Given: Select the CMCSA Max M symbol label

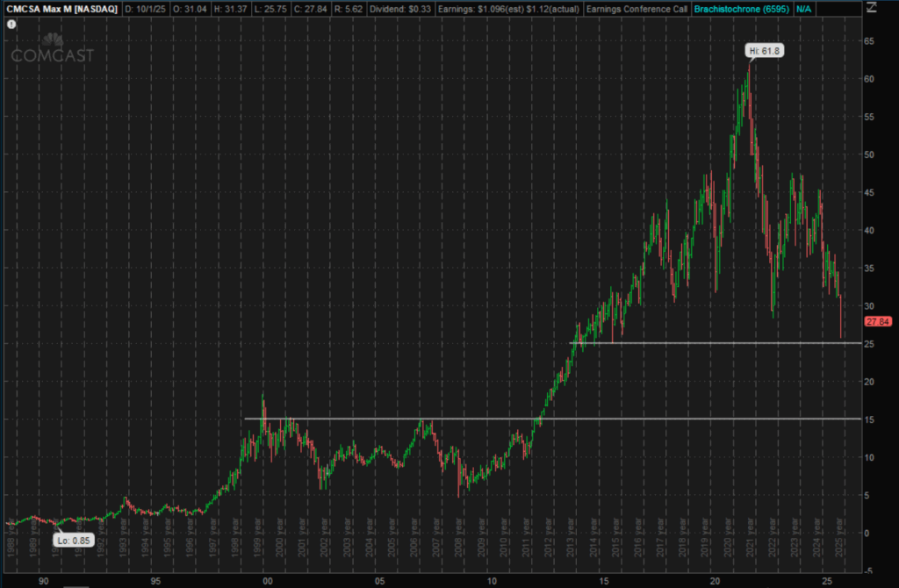Looking at the screenshot, I should 60,8.
